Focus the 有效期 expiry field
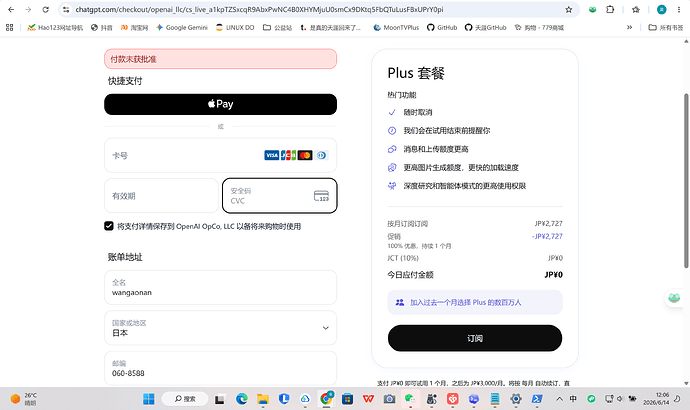690x410 pixels. click(x=161, y=196)
